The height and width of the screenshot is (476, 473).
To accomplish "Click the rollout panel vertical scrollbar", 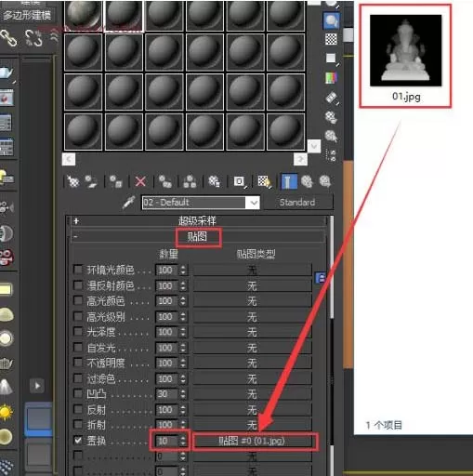I will click(x=332, y=267).
